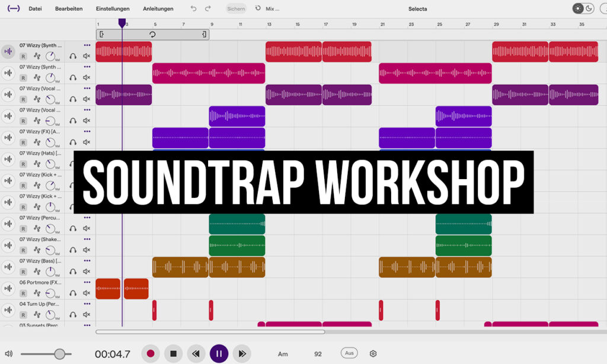The width and height of the screenshot is (607, 364).
Task: Open the Datei menu
Action: point(35,8)
